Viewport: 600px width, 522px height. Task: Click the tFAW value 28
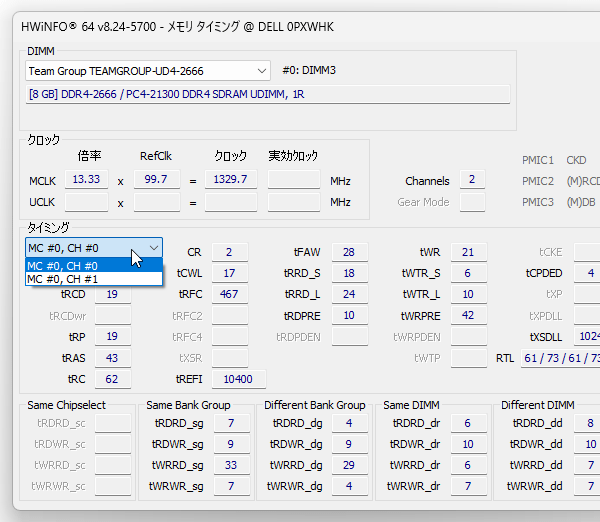pos(350,252)
